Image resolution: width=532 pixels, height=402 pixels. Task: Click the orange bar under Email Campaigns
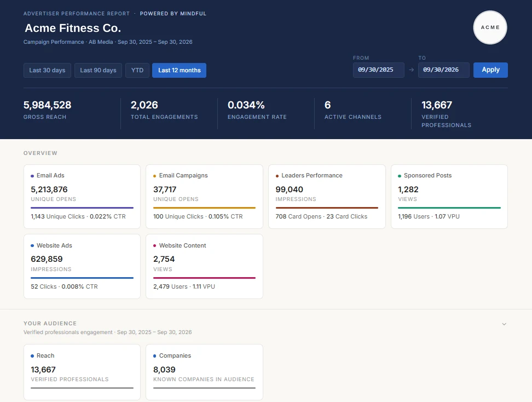pyautogui.click(x=204, y=208)
